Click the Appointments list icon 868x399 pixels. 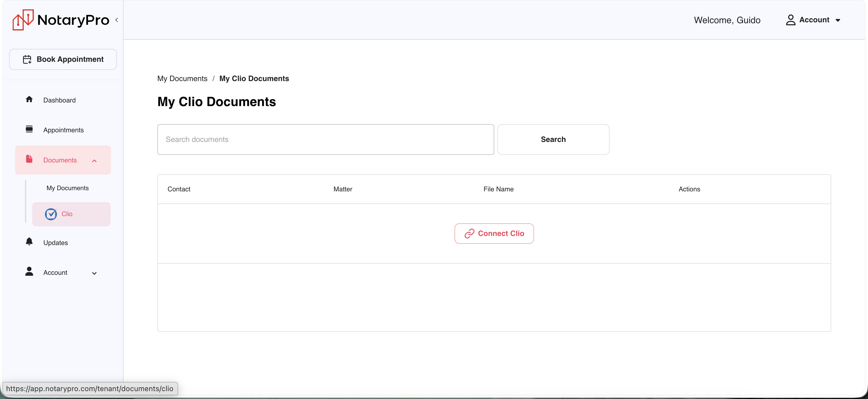[x=29, y=129]
